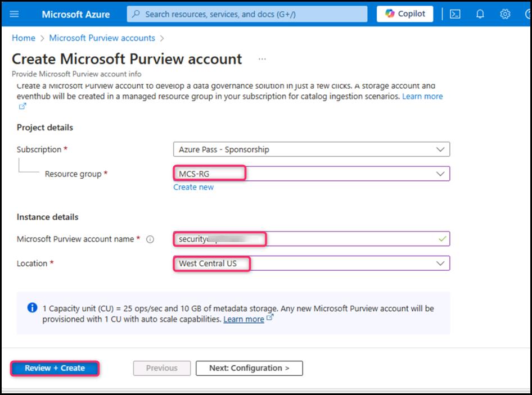The height and width of the screenshot is (395, 532).
Task: Click Next: Configuration button
Action: (249, 368)
